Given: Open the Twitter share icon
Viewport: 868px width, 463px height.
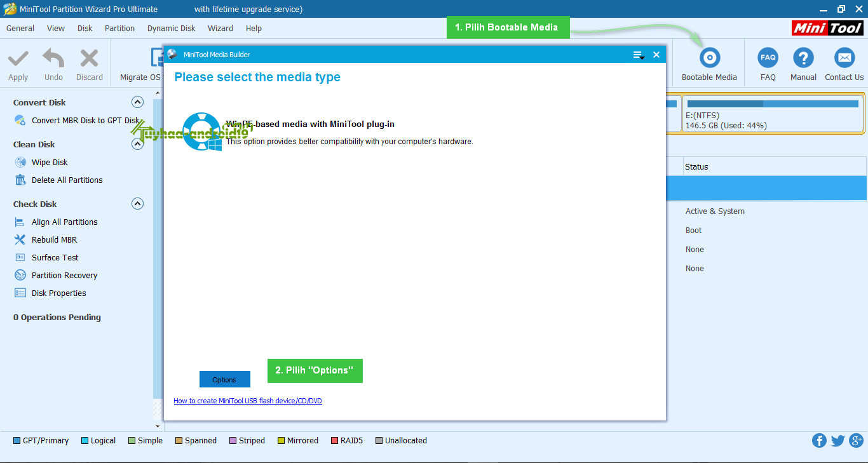Looking at the screenshot, I should (837, 440).
